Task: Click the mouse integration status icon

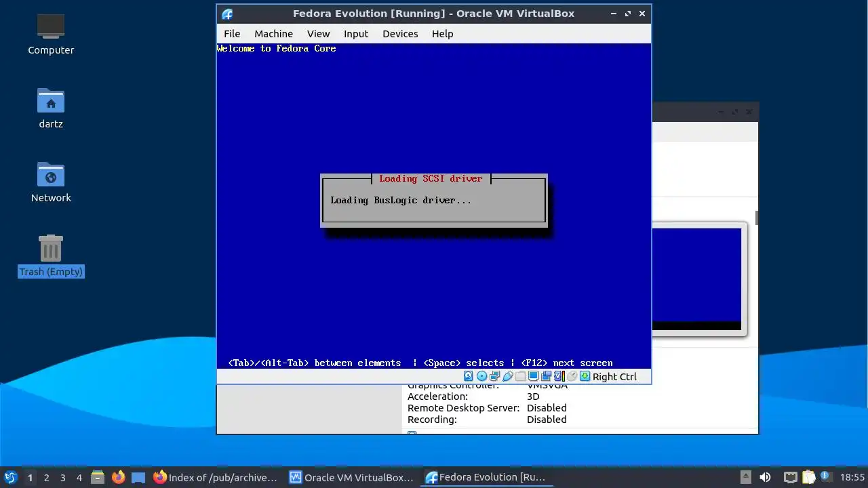Action: click(x=572, y=376)
